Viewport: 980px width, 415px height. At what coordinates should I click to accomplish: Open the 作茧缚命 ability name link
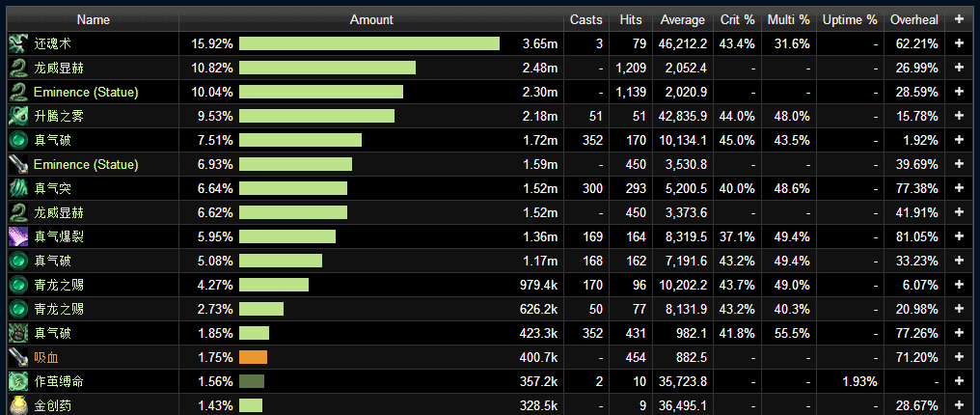(59, 382)
